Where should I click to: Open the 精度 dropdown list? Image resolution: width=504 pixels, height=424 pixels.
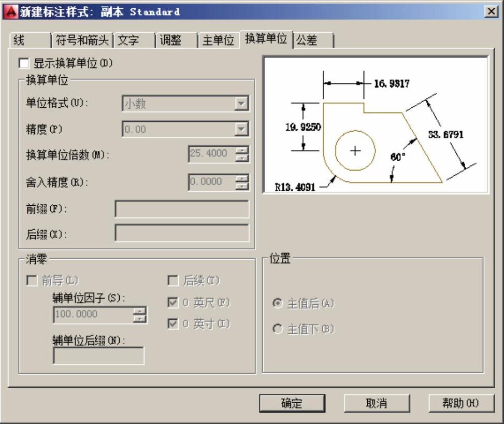point(241,129)
